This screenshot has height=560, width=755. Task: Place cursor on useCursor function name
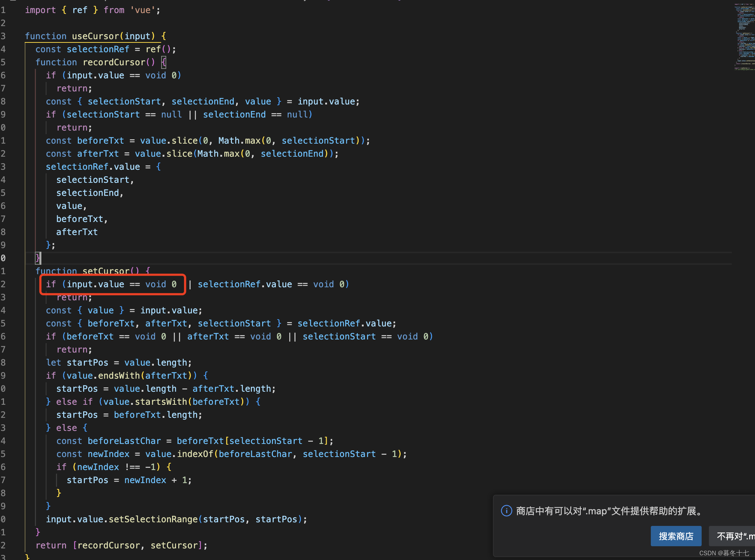95,36
